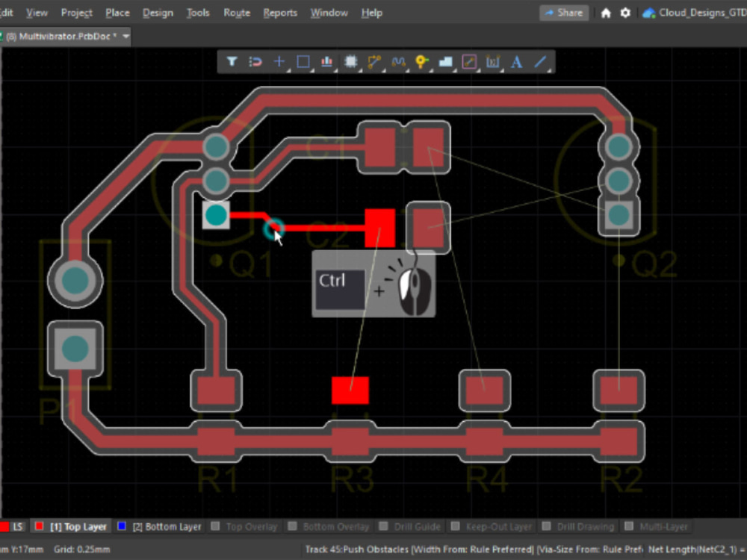Image resolution: width=747 pixels, height=560 pixels.
Task: Click the Grid: 0.25mm status text
Action: [81, 550]
